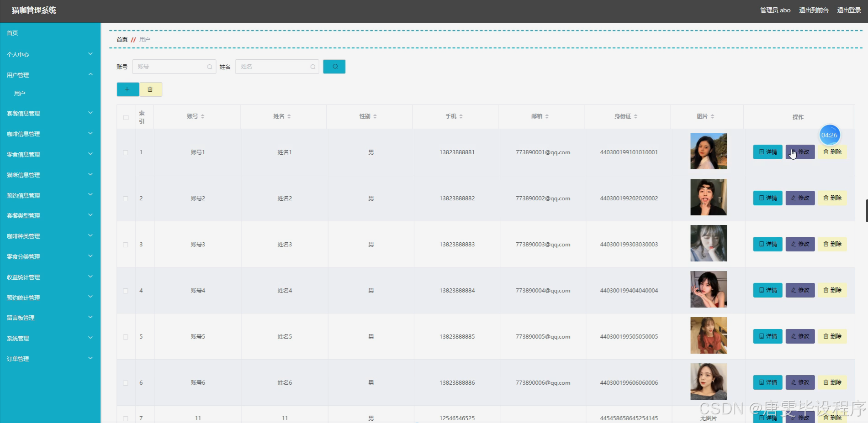The image size is (868, 423).
Task: Sort by 性别 column arrows
Action: pos(375,116)
